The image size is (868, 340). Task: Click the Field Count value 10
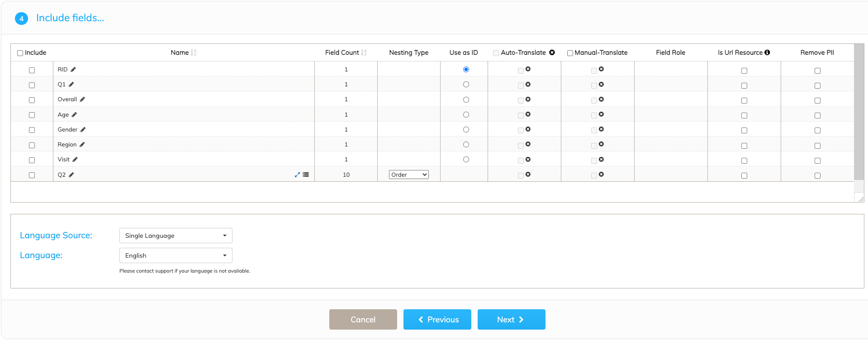pos(346,175)
